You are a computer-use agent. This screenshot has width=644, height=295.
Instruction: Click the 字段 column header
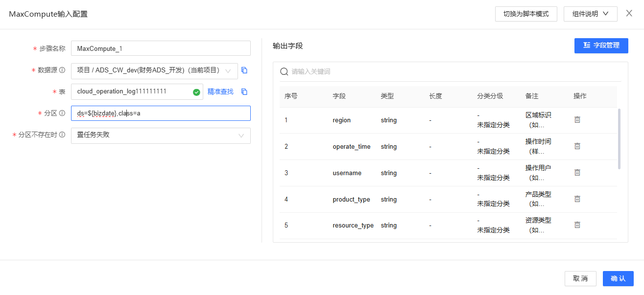[x=339, y=96]
